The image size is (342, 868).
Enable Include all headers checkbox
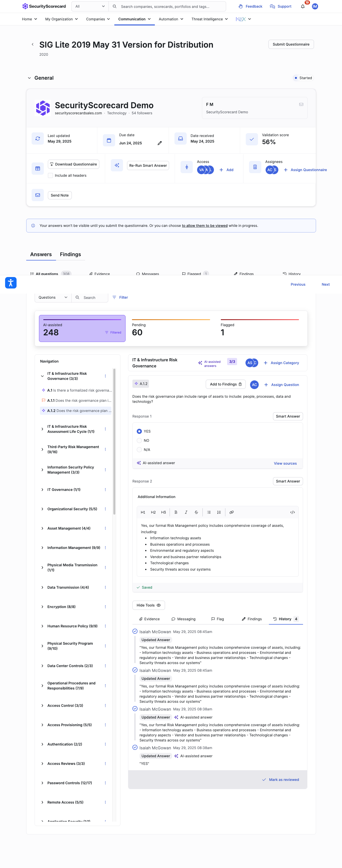(50, 175)
